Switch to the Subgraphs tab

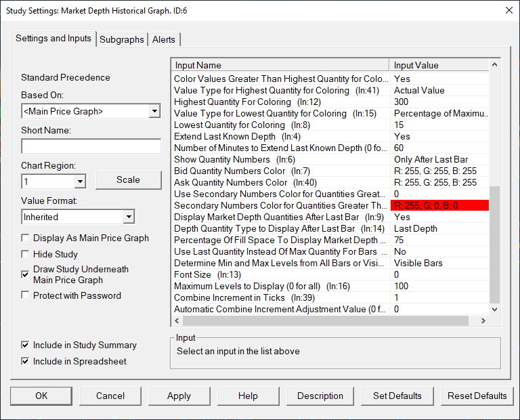(x=122, y=39)
